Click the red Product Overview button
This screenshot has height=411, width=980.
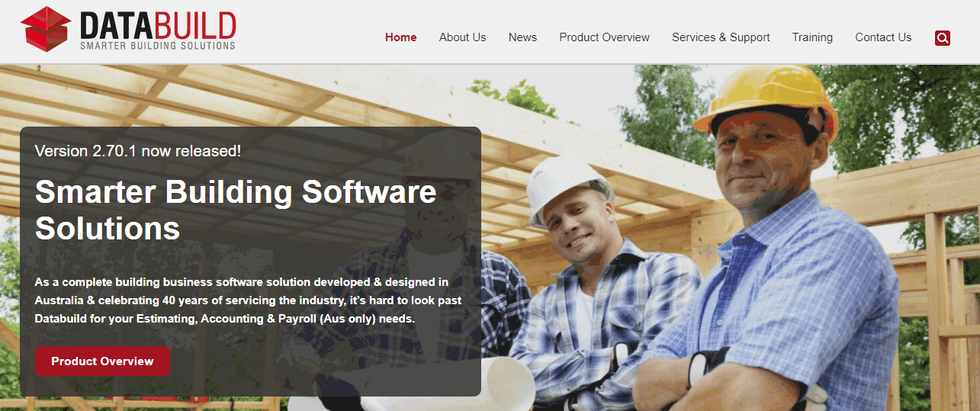pyautogui.click(x=102, y=361)
